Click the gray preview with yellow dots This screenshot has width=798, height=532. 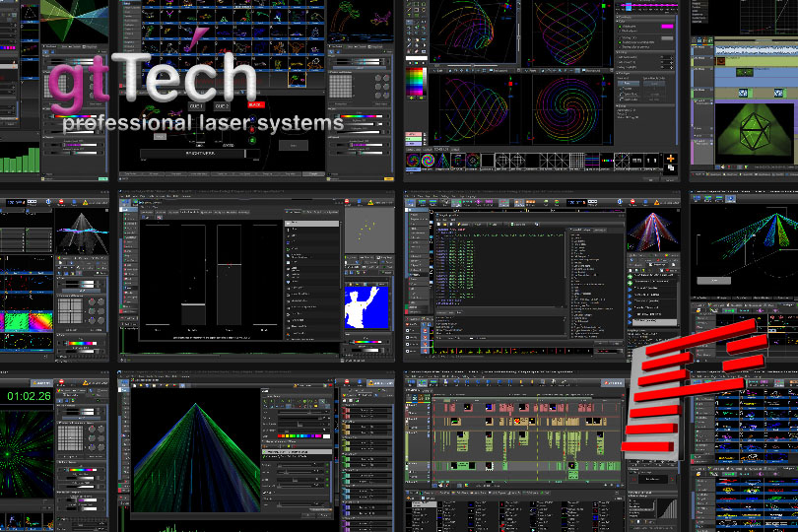(x=369, y=231)
